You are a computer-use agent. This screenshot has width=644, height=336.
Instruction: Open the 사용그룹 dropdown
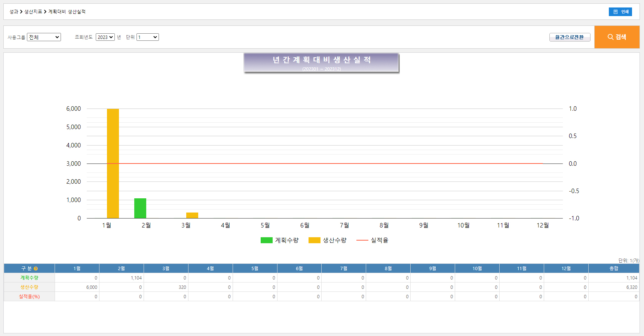[44, 37]
